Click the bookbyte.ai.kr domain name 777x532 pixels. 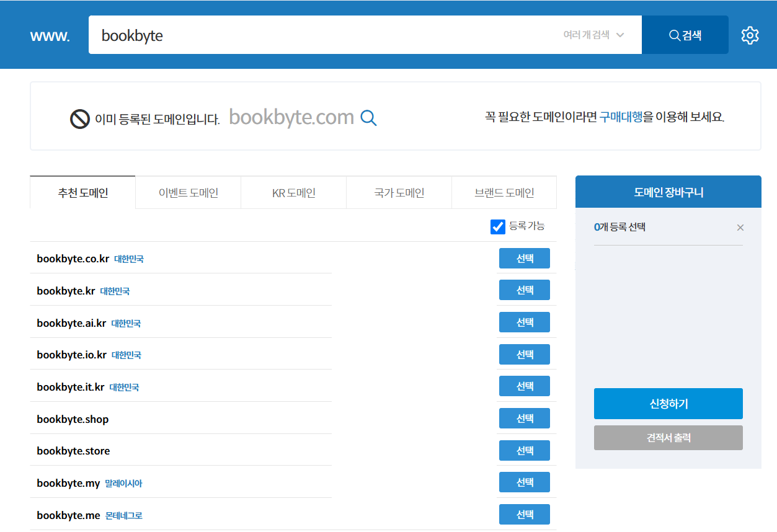[71, 323]
